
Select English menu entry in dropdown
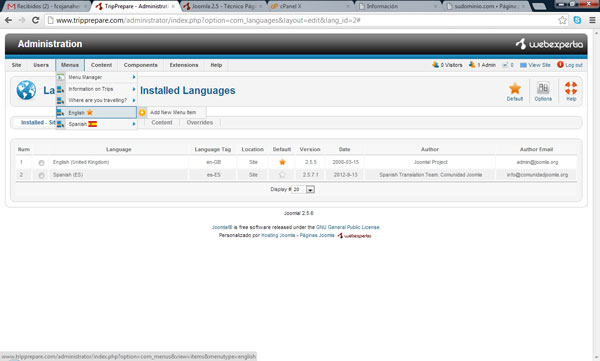pos(96,113)
